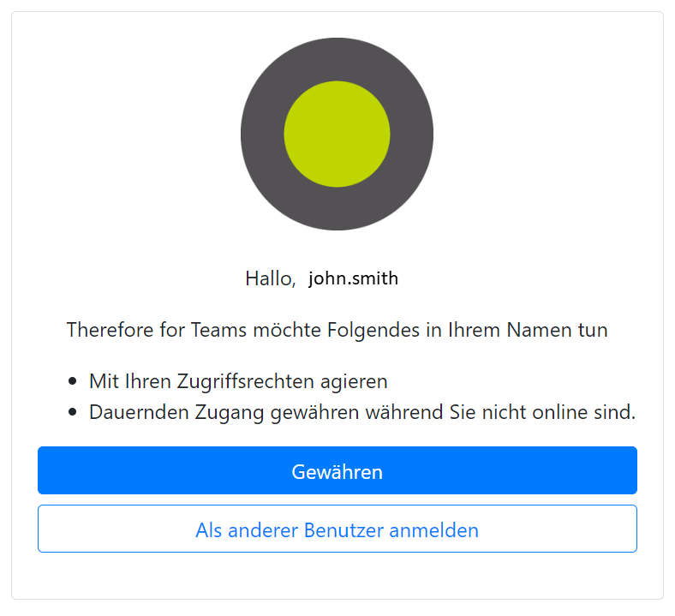This screenshot has height=616, width=675.
Task: Click empty card area below the buttons
Action: coord(337,576)
